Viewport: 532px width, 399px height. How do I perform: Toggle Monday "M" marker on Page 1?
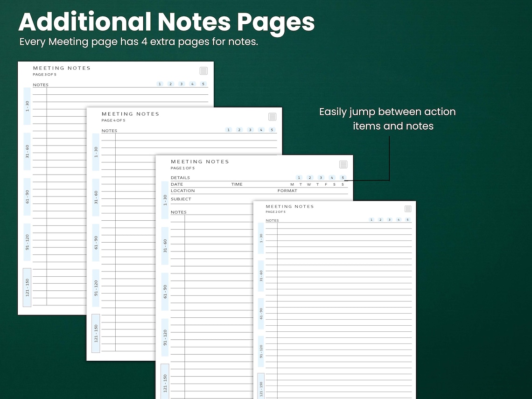292,184
